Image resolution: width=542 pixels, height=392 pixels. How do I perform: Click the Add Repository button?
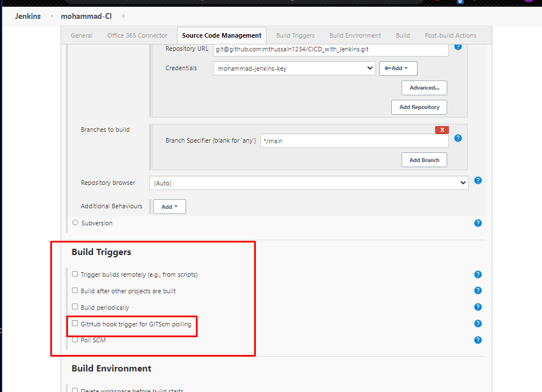[x=419, y=107]
